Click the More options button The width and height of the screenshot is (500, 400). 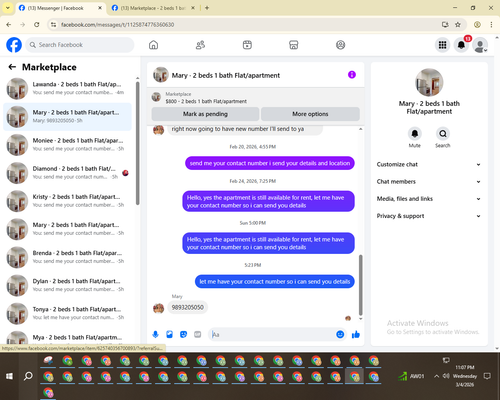tap(310, 114)
